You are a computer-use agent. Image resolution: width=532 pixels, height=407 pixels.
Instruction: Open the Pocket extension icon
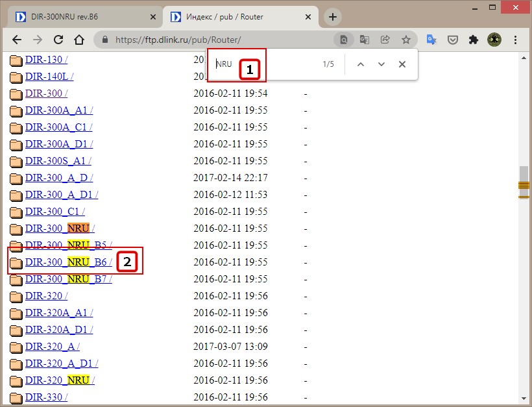(x=453, y=40)
